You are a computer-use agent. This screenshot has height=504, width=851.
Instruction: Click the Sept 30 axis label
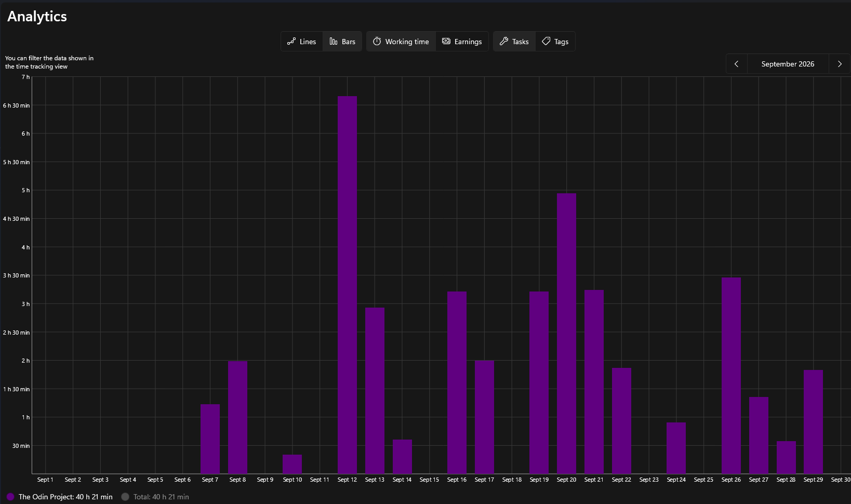[841, 480]
